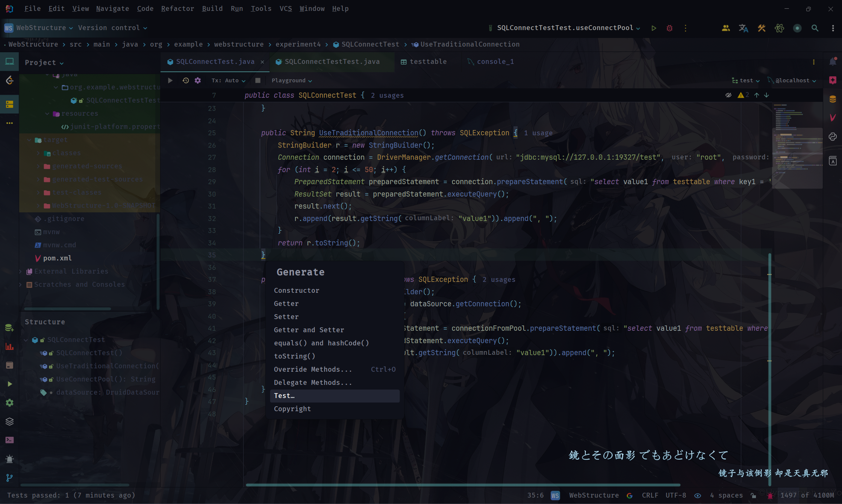Select toString() in Generate popup
This screenshot has height=504, width=842.
[335, 356]
